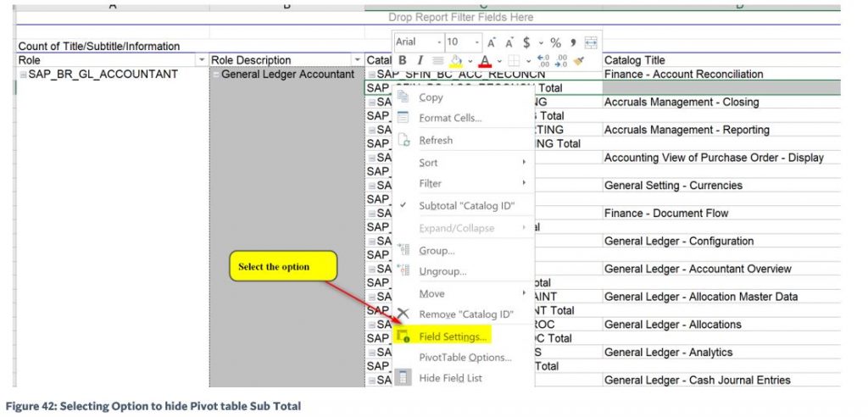Open the fill color dropdown arrow
This screenshot has width=868, height=417.
(470, 61)
